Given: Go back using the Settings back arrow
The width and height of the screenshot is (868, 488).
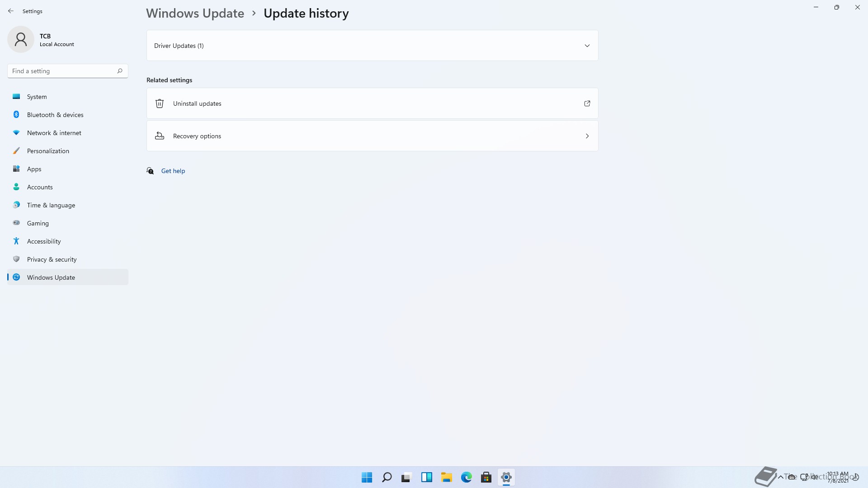Looking at the screenshot, I should pyautogui.click(x=11, y=11).
